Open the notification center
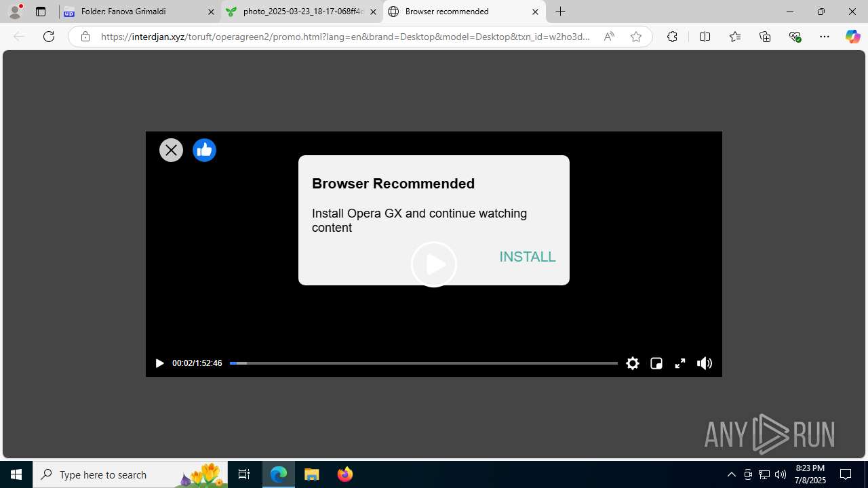Viewport: 868px width, 488px height. tap(846, 474)
